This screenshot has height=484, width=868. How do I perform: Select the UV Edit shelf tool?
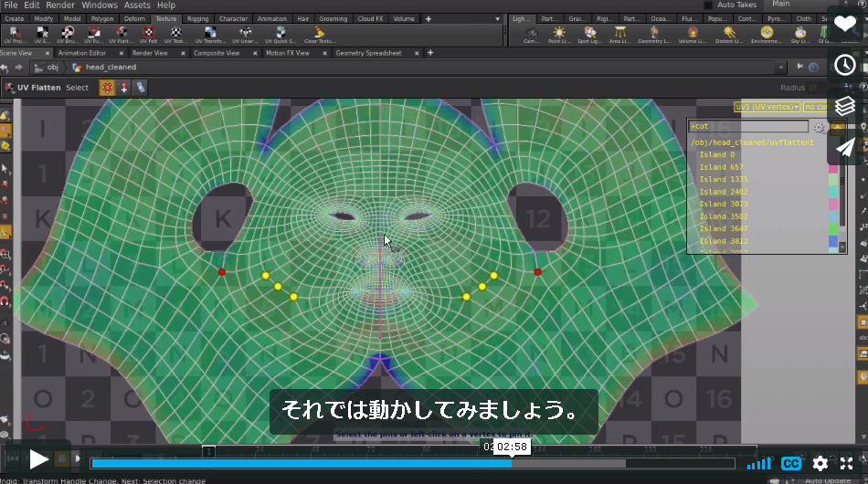pyautogui.click(x=41, y=35)
